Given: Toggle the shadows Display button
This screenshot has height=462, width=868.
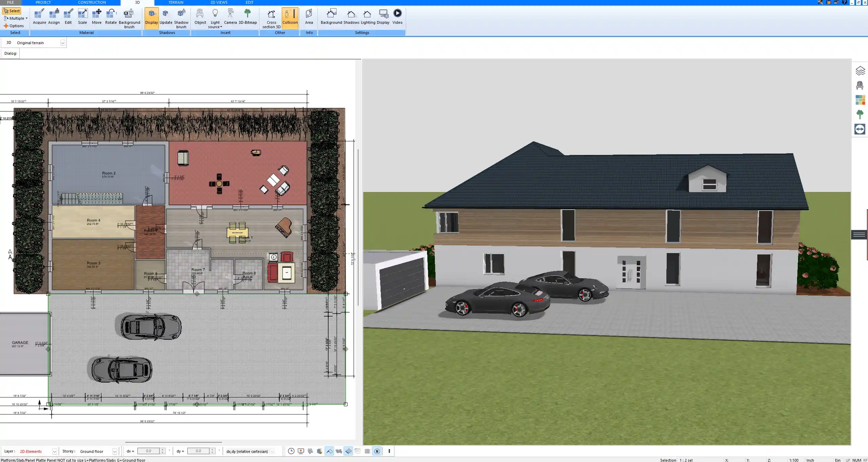Looking at the screenshot, I should point(151,18).
